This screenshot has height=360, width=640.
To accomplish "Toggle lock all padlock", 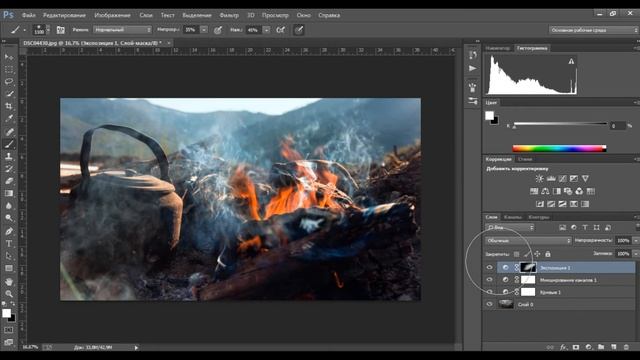I will tap(548, 254).
